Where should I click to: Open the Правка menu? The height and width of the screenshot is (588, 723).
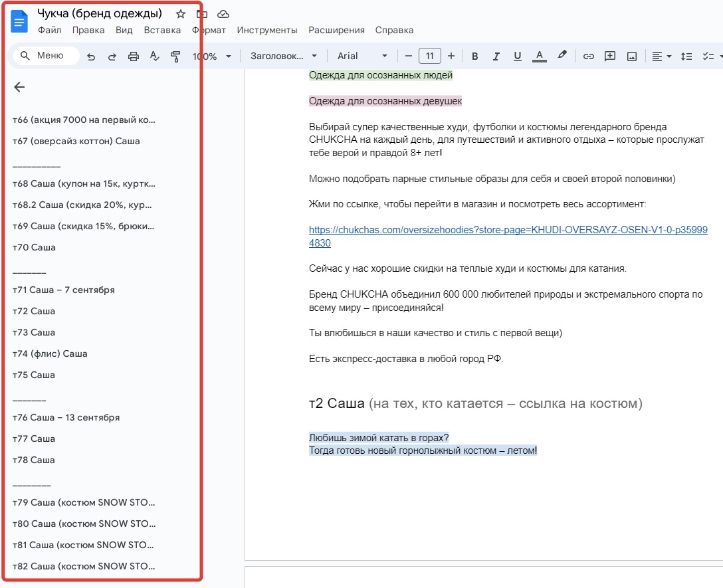(x=88, y=30)
